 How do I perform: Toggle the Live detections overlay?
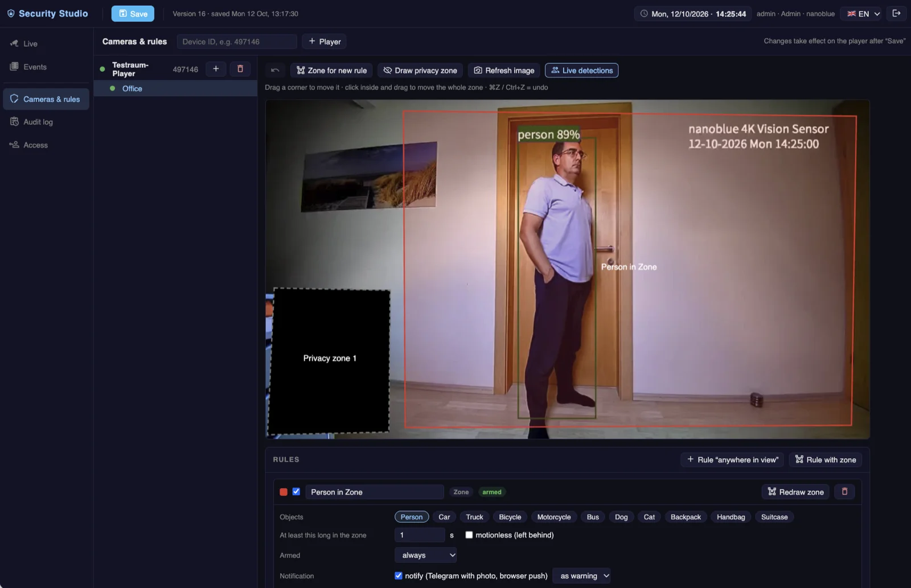pyautogui.click(x=581, y=71)
